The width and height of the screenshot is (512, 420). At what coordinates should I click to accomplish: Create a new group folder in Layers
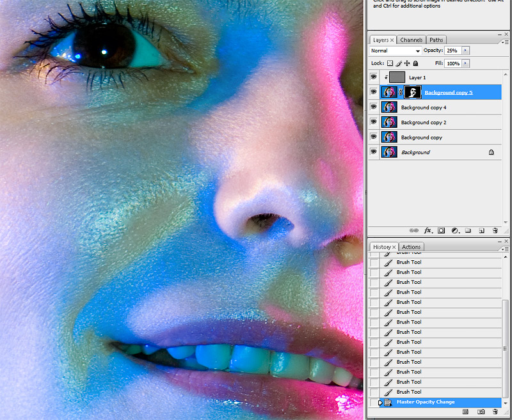(468, 230)
